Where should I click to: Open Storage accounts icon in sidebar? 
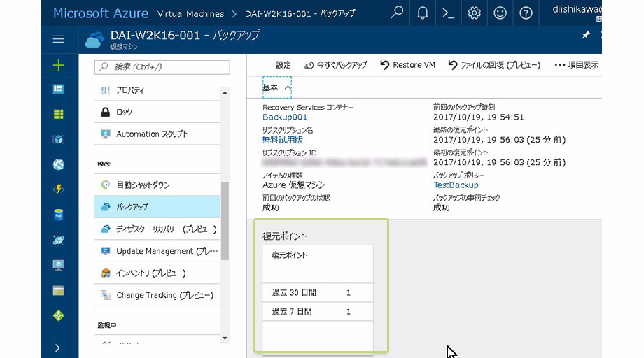click(59, 291)
